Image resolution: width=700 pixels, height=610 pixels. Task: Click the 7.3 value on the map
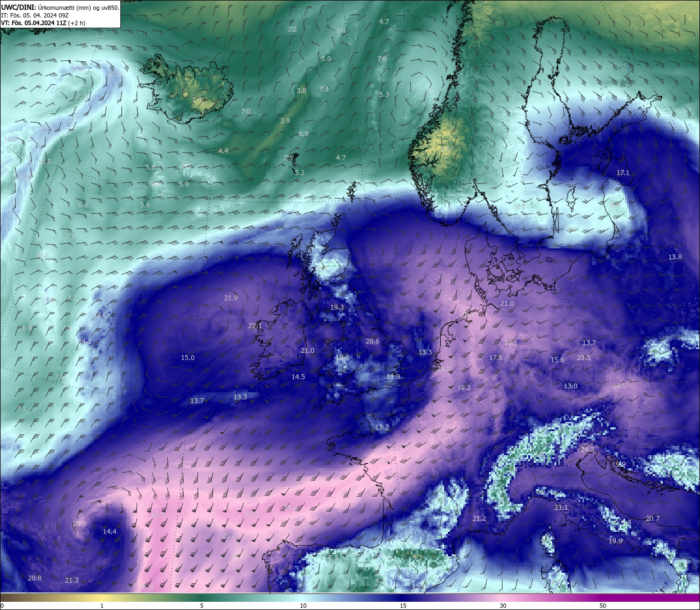pos(324,89)
